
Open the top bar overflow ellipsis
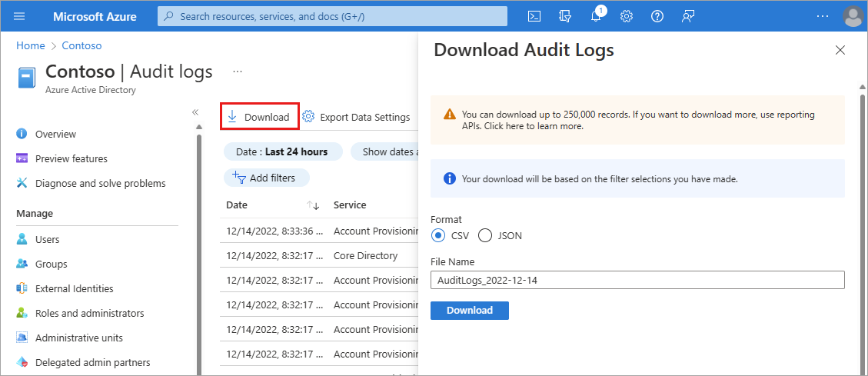[x=823, y=16]
